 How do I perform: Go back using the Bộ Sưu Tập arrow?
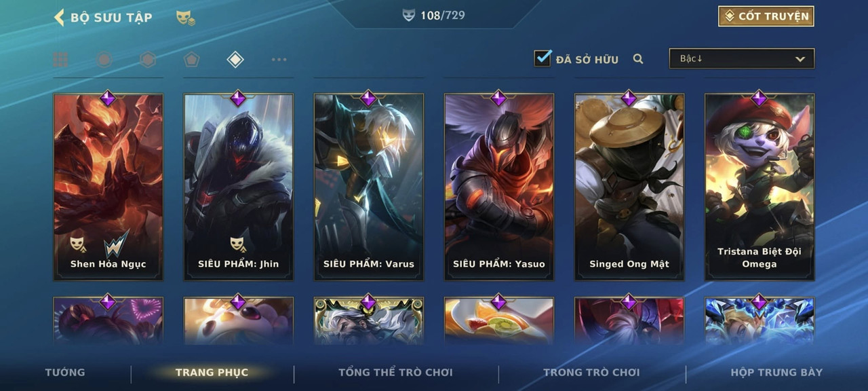[x=59, y=17]
